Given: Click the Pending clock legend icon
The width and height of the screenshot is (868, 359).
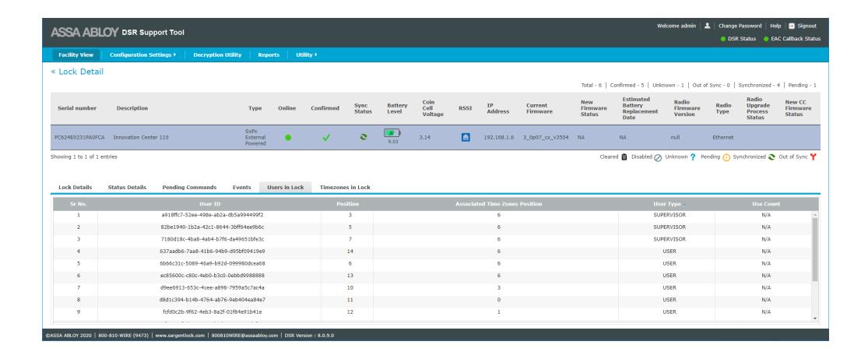Looking at the screenshot, I should (726, 157).
